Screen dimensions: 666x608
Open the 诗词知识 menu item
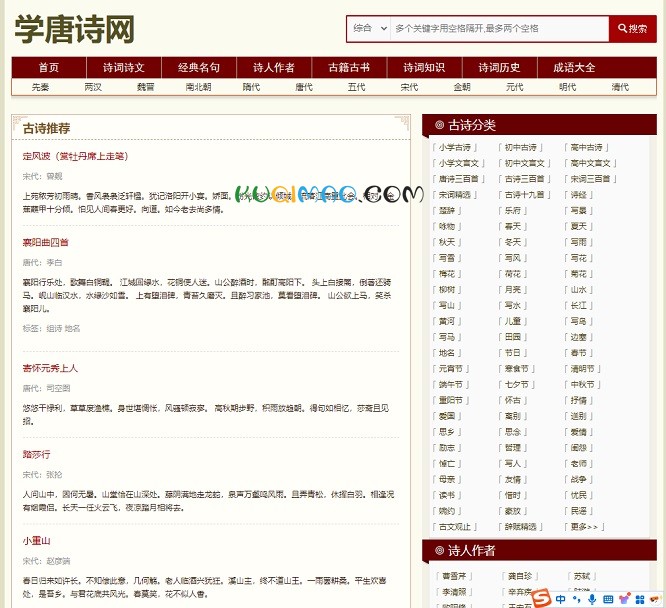point(424,68)
